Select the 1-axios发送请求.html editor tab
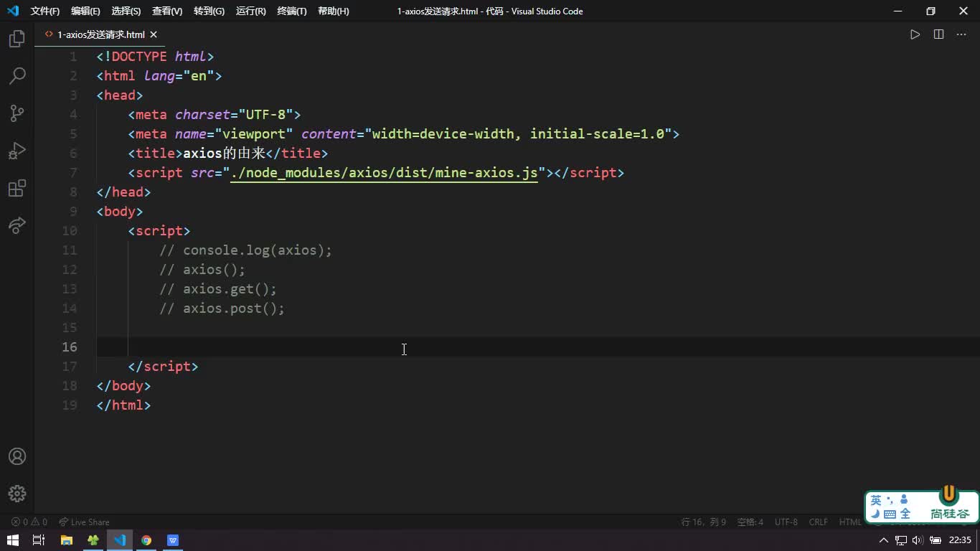The width and height of the screenshot is (980, 551). pos(100,34)
